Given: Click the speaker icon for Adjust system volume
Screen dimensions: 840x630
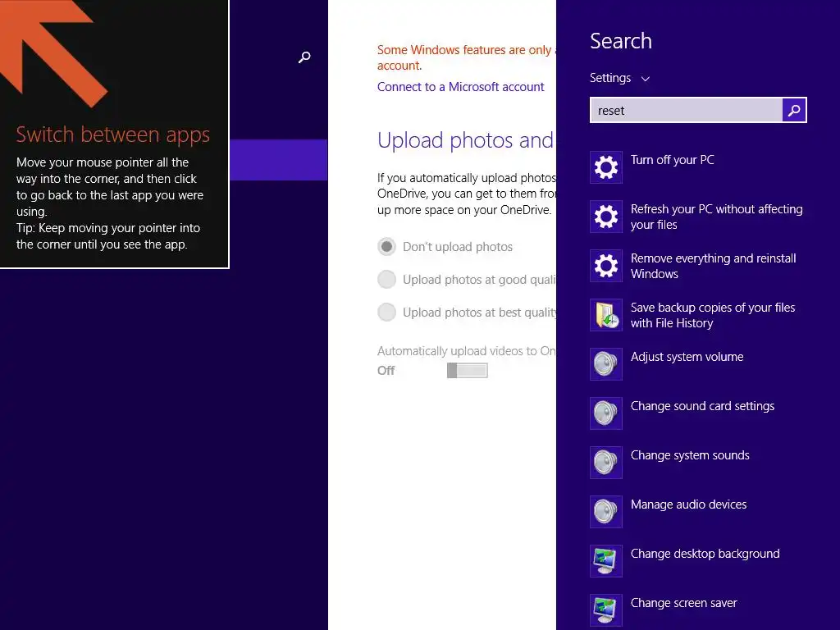Looking at the screenshot, I should point(606,364).
